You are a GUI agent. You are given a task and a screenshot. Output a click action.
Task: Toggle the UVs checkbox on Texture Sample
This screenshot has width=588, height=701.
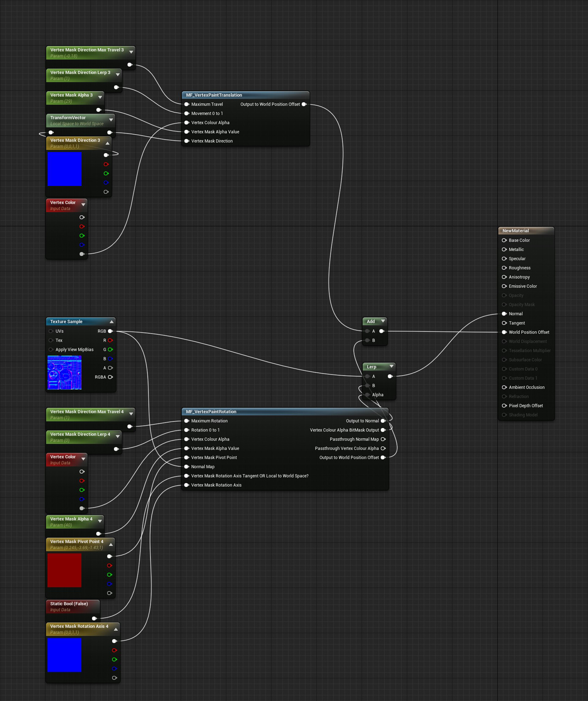pyautogui.click(x=51, y=331)
